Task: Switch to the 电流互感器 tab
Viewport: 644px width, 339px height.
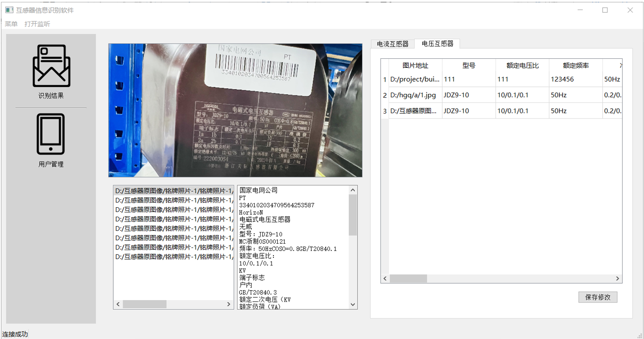Action: [392, 44]
